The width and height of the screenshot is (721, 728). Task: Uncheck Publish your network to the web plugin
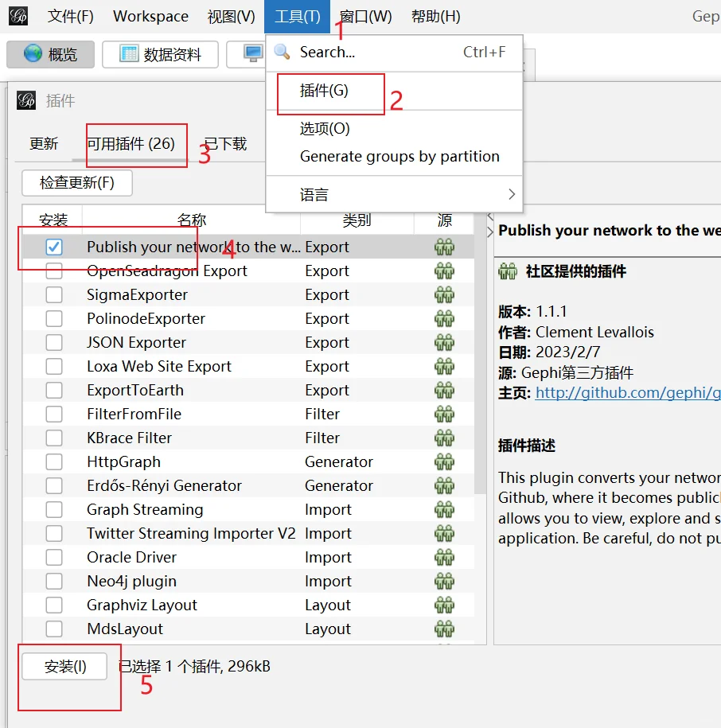[54, 247]
